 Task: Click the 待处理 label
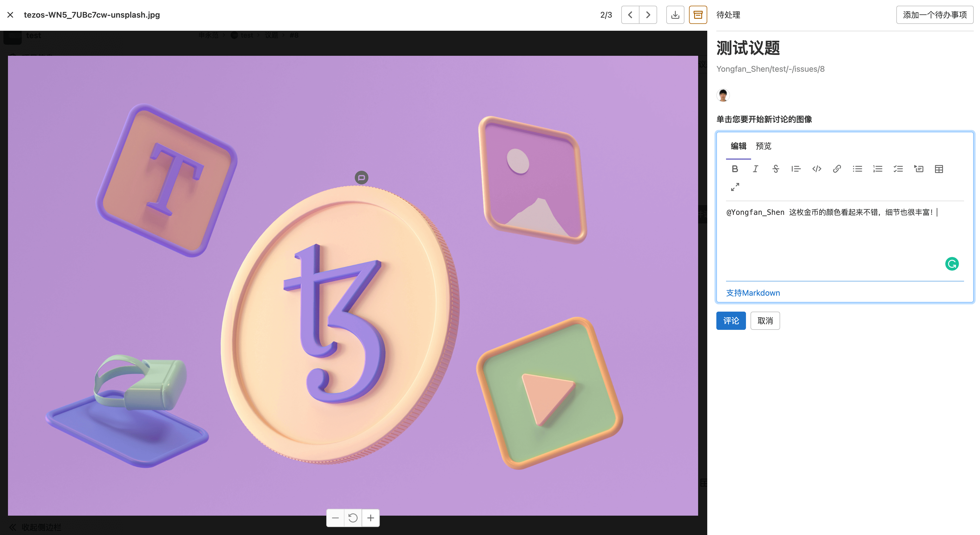[728, 15]
